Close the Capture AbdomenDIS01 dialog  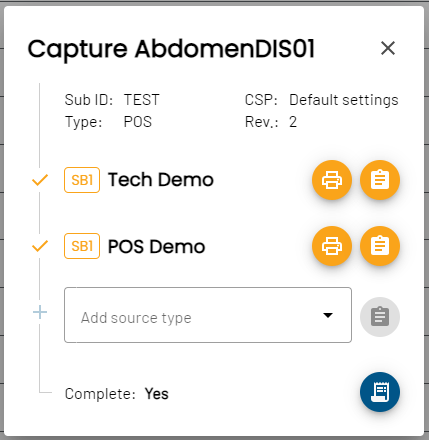(x=388, y=48)
